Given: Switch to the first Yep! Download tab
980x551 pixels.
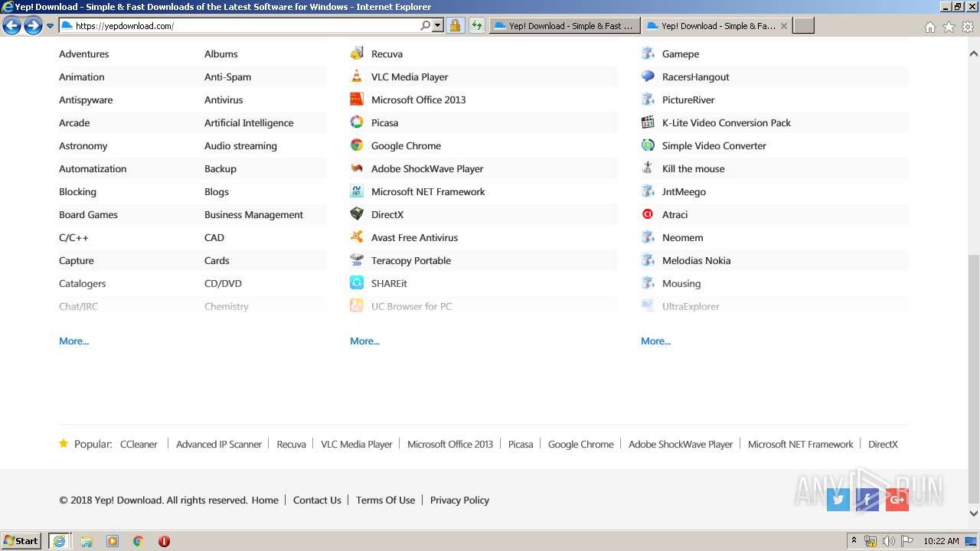Looking at the screenshot, I should [564, 25].
